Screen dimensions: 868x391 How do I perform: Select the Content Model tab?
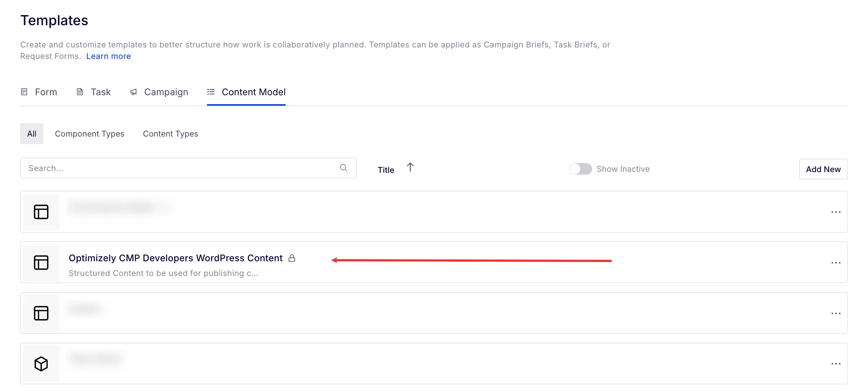tap(246, 92)
